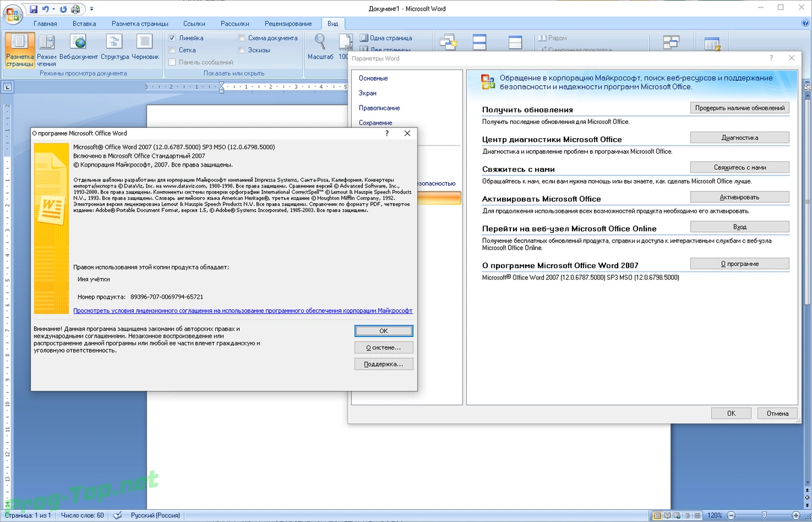Screen dimensions: 812x522
Task: Open Quick Access Toolbar customize dropdown
Action: tap(91, 9)
